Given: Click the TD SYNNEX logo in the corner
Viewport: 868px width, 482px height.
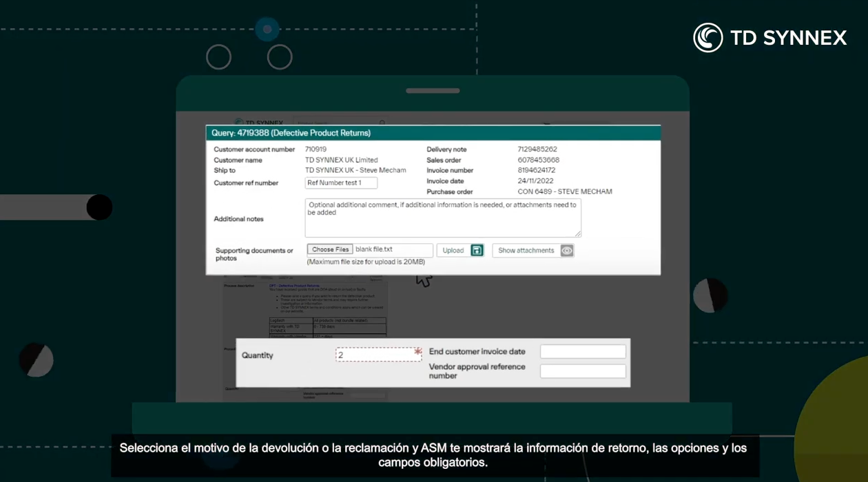Looking at the screenshot, I should pos(769,38).
